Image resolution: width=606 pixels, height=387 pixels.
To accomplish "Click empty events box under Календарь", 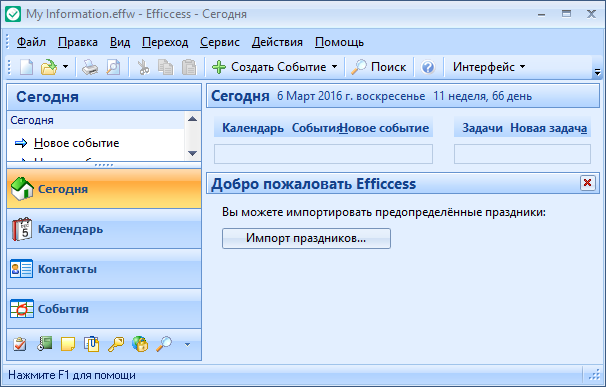I will click(323, 154).
